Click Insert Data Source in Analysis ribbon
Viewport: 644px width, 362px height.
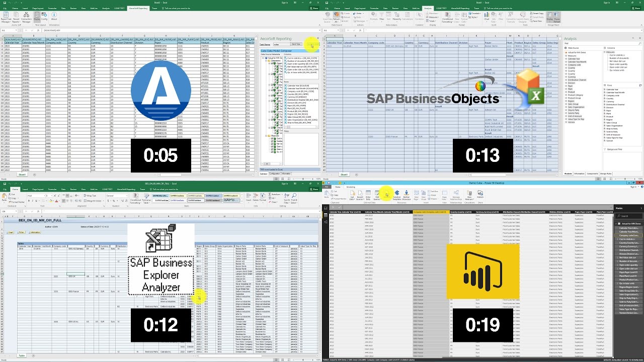pyautogui.click(x=328, y=18)
